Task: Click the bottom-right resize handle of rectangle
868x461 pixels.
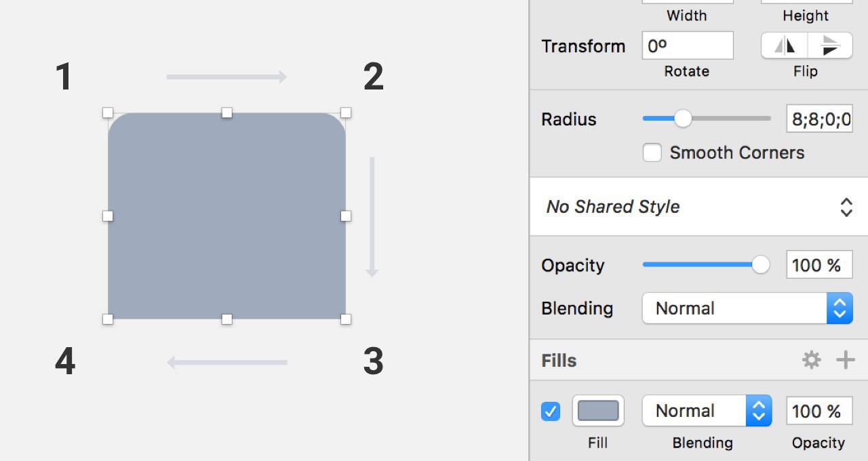Action: tap(346, 319)
